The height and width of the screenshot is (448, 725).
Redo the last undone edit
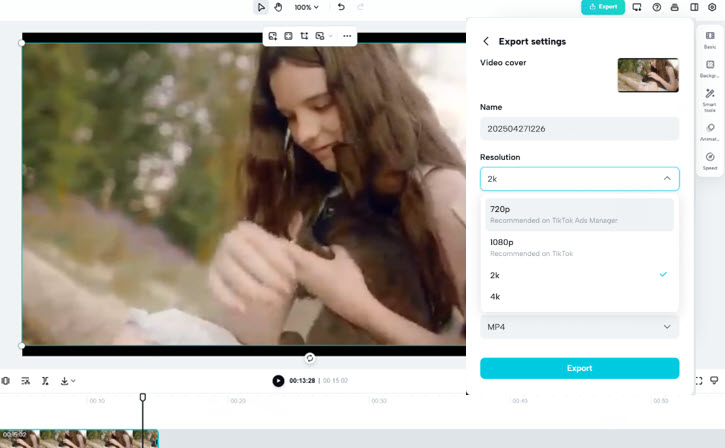pos(361,7)
